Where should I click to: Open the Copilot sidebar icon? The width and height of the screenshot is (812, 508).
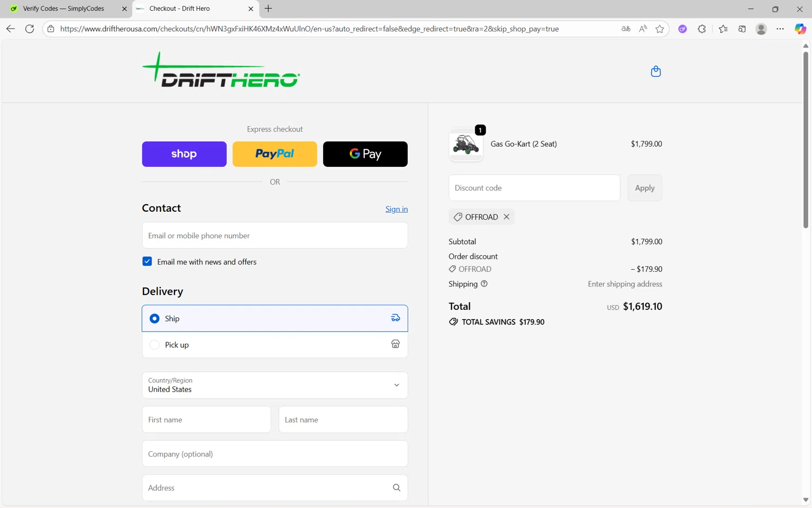point(800,29)
